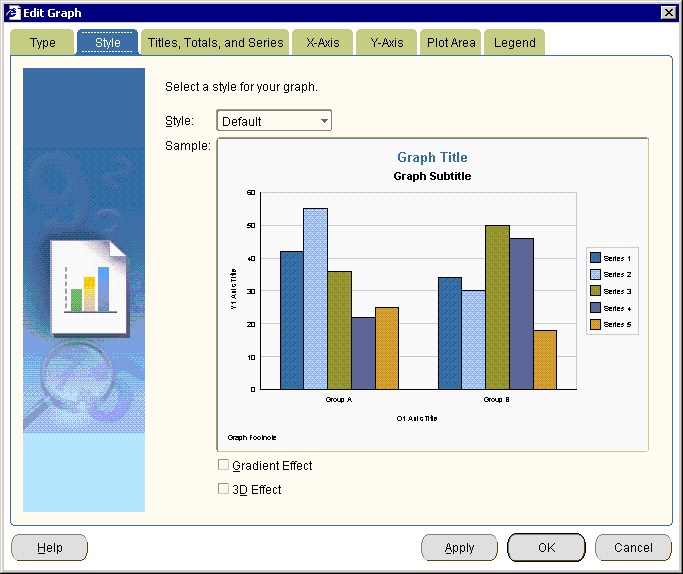Click the O1 Axis Title label
This screenshot has height=574, width=683.
pos(417,418)
